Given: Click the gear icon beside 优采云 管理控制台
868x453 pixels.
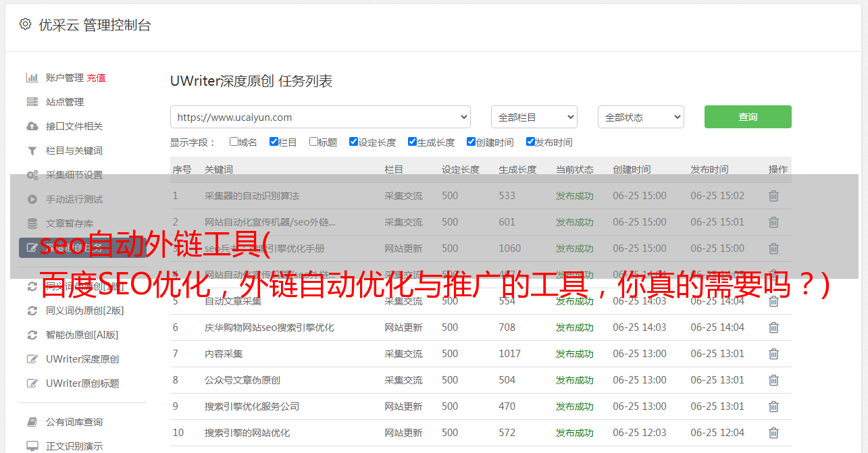Looking at the screenshot, I should click(x=25, y=24).
